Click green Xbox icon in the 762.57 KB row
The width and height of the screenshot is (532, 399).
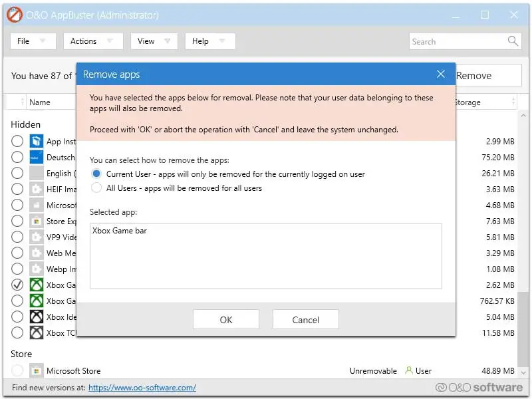pyautogui.click(x=37, y=301)
